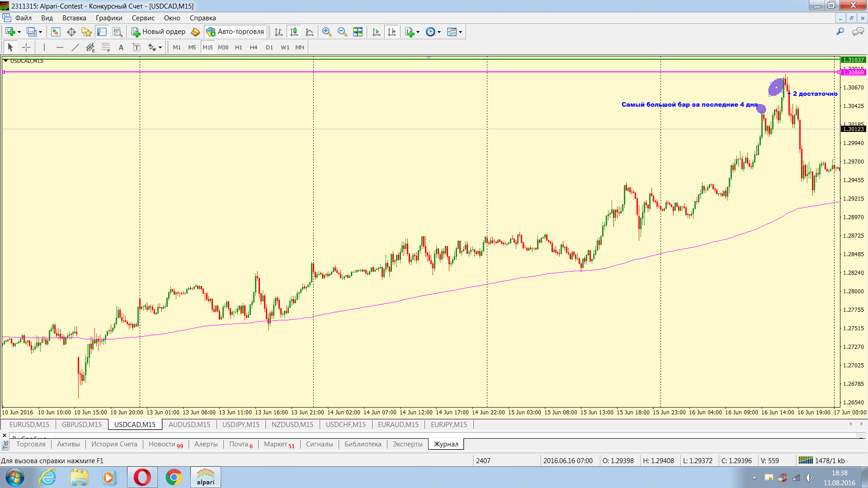The height and width of the screenshot is (488, 868).
Task: Open Google Chrome from the taskbar
Action: pyautogui.click(x=174, y=477)
